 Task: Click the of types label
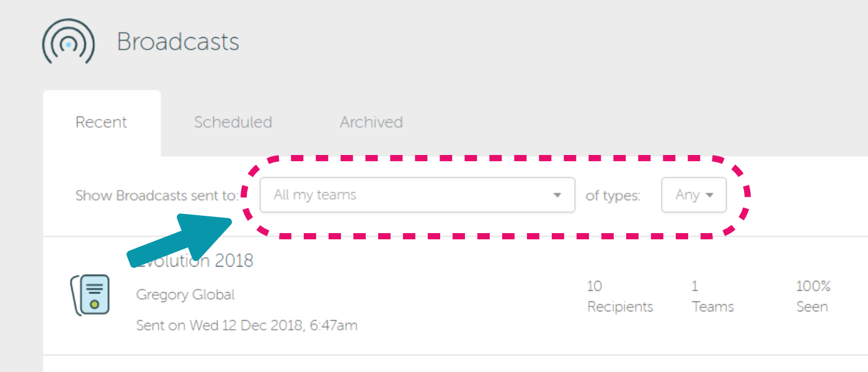click(613, 196)
